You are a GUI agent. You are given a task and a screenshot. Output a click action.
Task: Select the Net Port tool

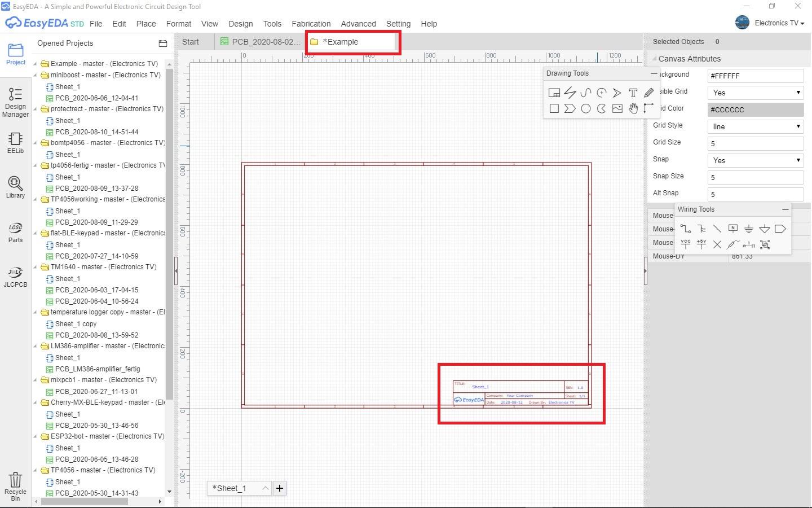click(x=780, y=229)
